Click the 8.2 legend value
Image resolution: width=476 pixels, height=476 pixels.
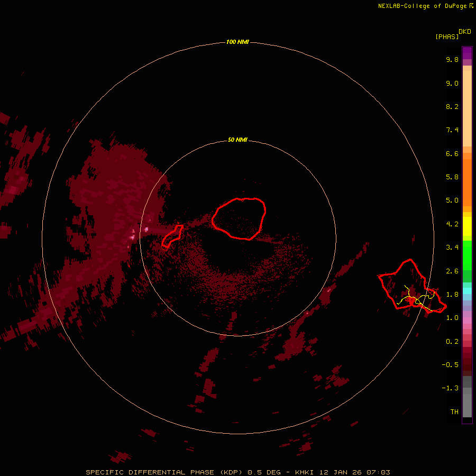tap(452, 106)
